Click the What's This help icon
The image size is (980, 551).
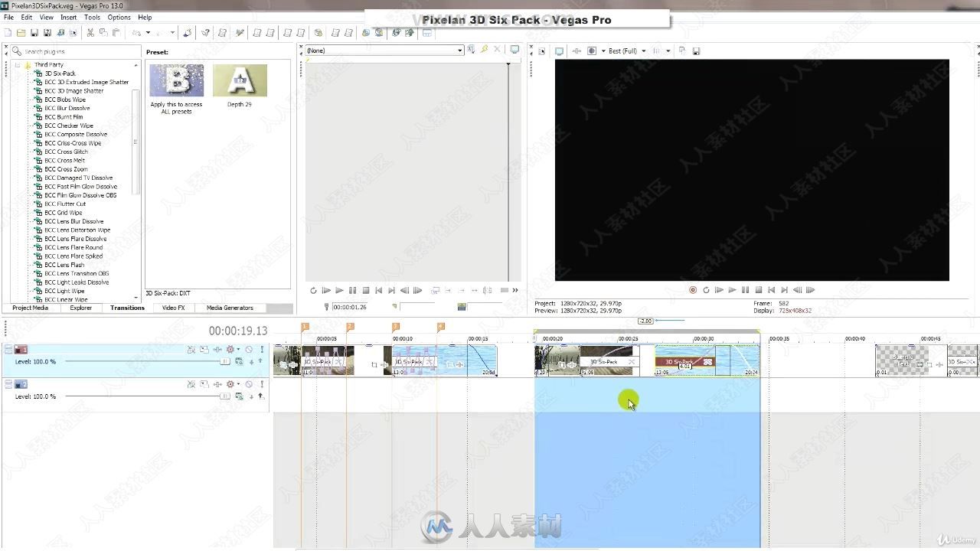205,33
